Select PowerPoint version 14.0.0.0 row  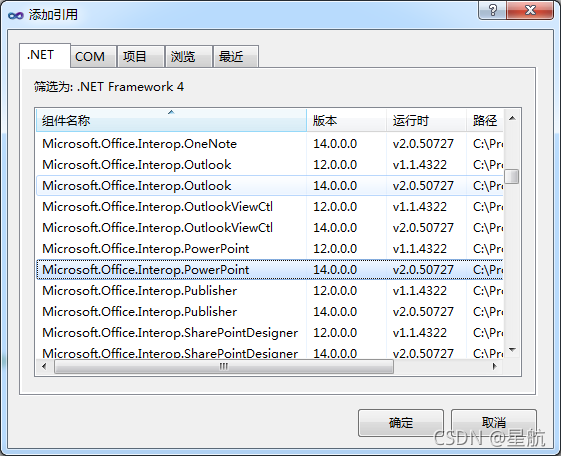click(270, 270)
